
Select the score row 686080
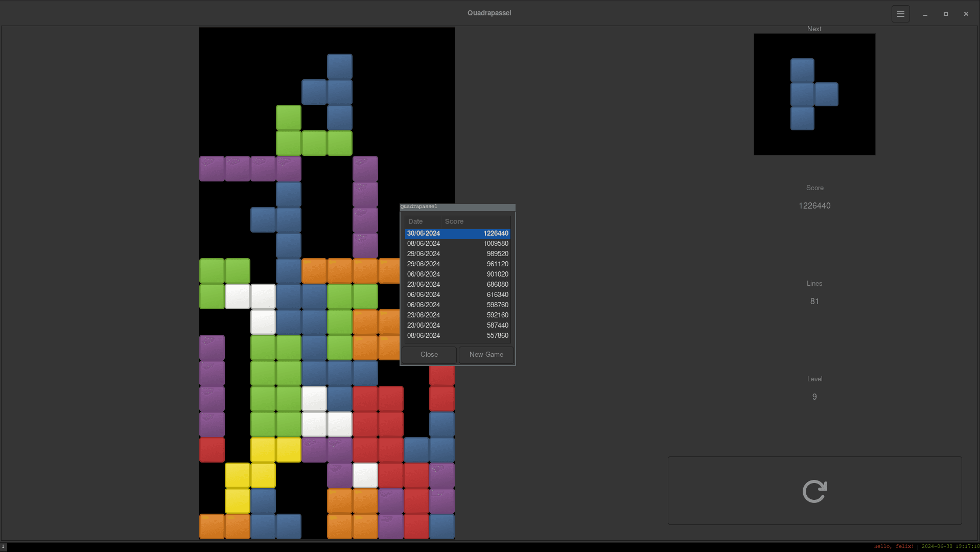click(458, 285)
